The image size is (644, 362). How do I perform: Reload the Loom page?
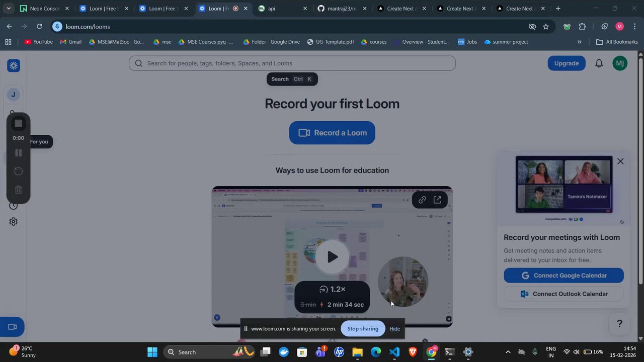pyautogui.click(x=39, y=27)
